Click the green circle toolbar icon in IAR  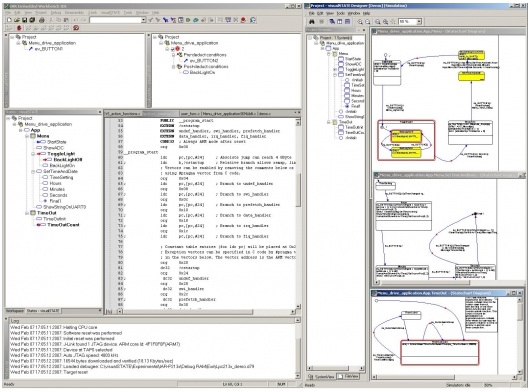pos(188,20)
